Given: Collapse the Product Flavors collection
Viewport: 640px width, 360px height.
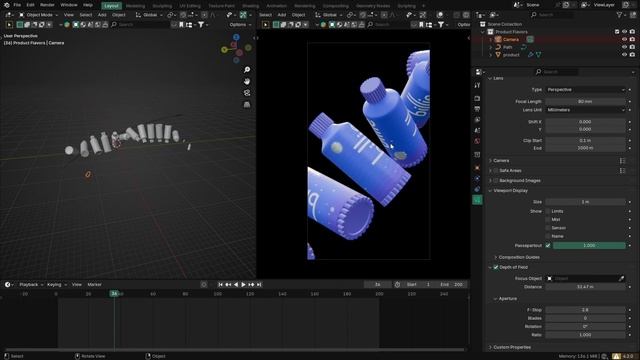Looking at the screenshot, I should point(483,32).
